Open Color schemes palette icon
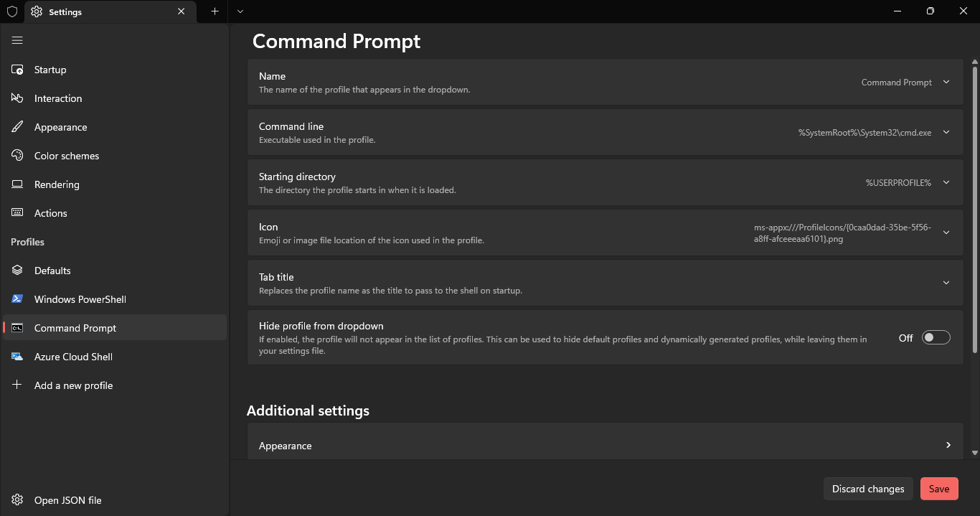The height and width of the screenshot is (516, 980). tap(17, 156)
